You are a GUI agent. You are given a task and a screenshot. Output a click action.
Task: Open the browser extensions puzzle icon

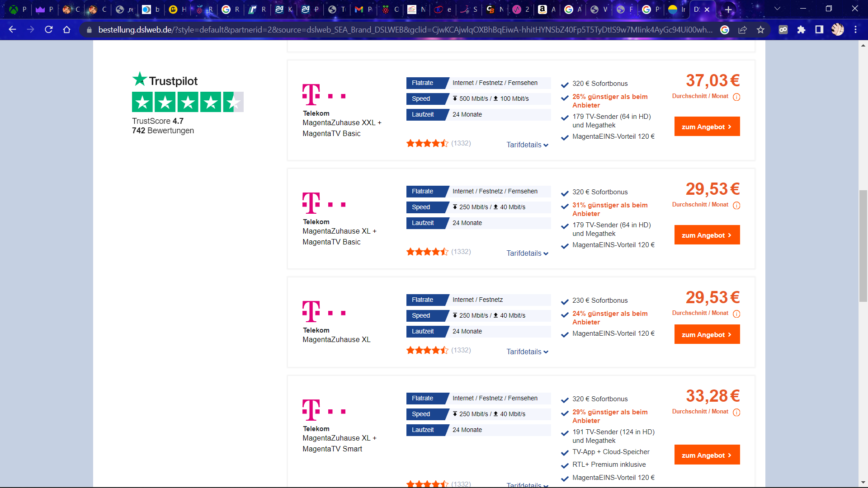pos(802,30)
